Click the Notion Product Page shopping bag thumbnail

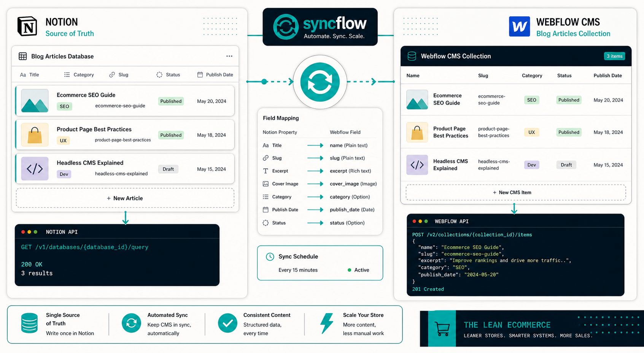pyautogui.click(x=35, y=135)
